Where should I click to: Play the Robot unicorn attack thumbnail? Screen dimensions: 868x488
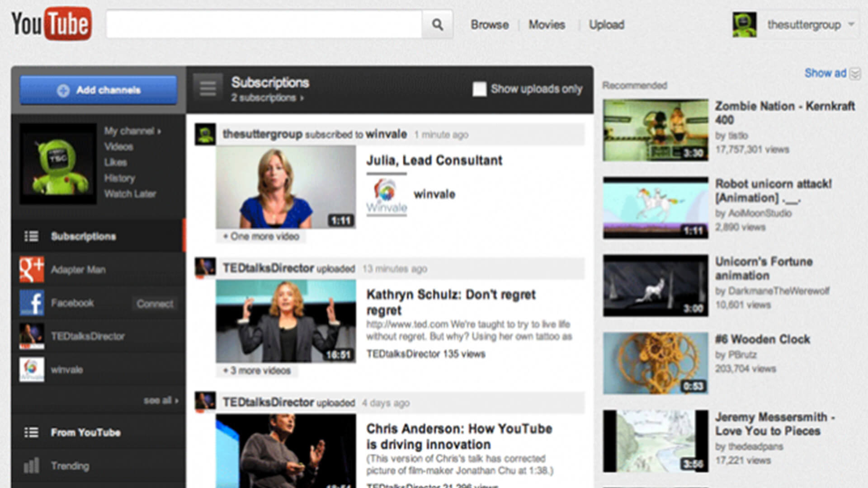point(656,208)
